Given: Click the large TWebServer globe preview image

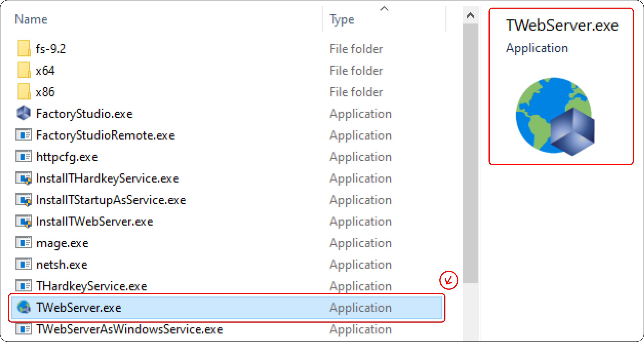Looking at the screenshot, I should point(555,116).
